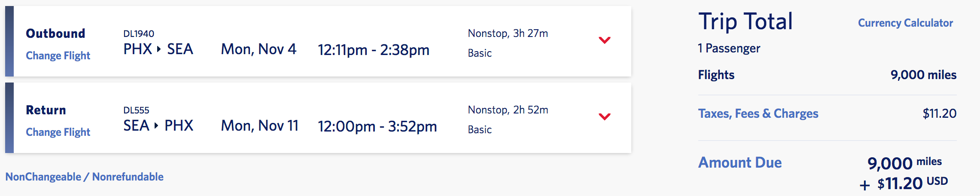The height and width of the screenshot is (196, 980).
Task: Click the 12:11pm - 2:38pm departure time
Action: coord(373,50)
